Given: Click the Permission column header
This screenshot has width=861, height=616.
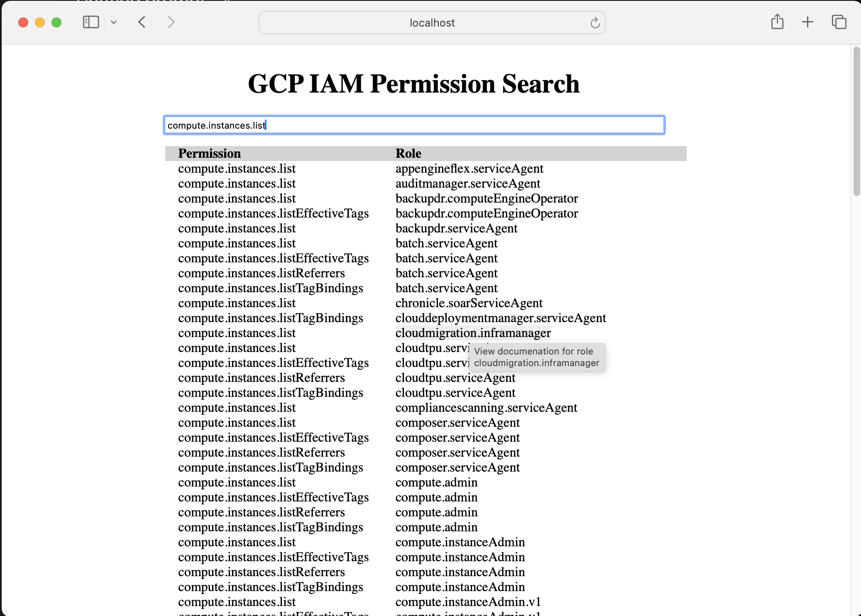Looking at the screenshot, I should click(209, 154).
